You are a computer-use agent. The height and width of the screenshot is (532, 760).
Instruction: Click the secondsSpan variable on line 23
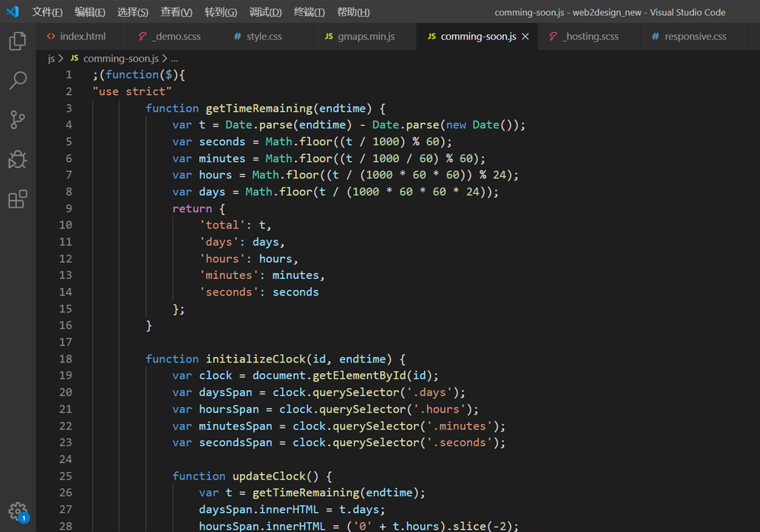point(236,442)
